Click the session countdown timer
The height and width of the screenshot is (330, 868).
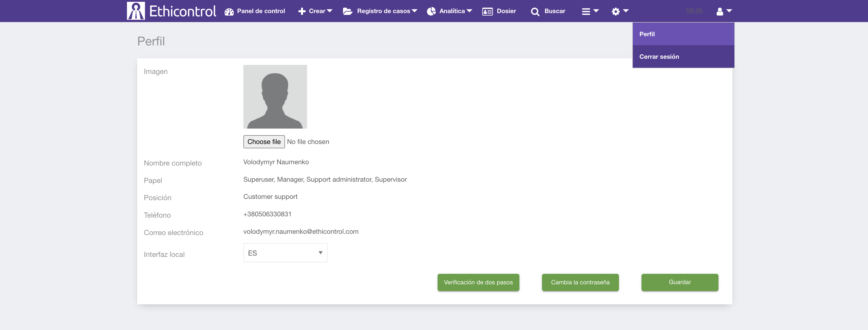click(x=694, y=11)
